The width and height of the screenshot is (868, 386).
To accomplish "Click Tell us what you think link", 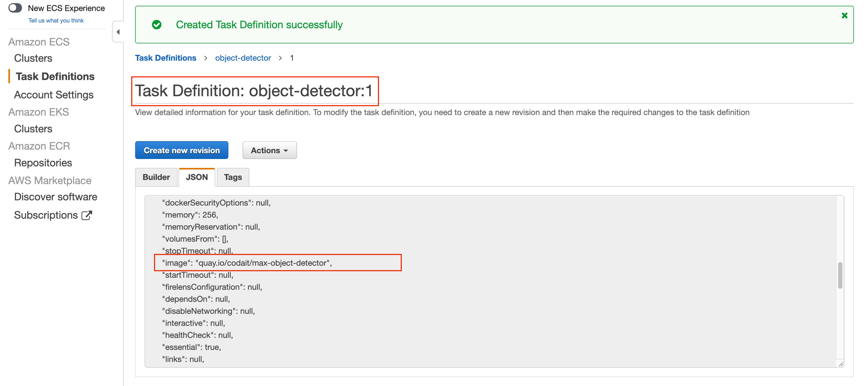I will (x=56, y=20).
